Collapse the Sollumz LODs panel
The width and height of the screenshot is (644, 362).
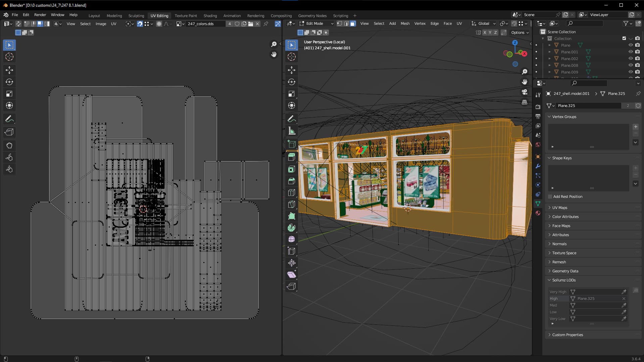(x=564, y=280)
